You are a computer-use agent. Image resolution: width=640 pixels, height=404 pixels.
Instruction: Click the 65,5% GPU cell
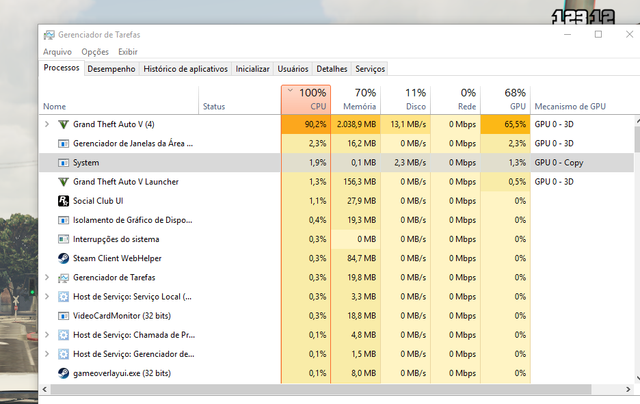point(505,124)
